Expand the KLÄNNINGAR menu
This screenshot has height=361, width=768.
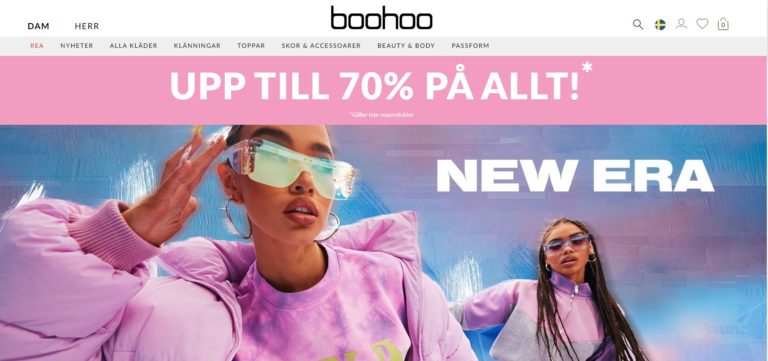click(x=197, y=46)
